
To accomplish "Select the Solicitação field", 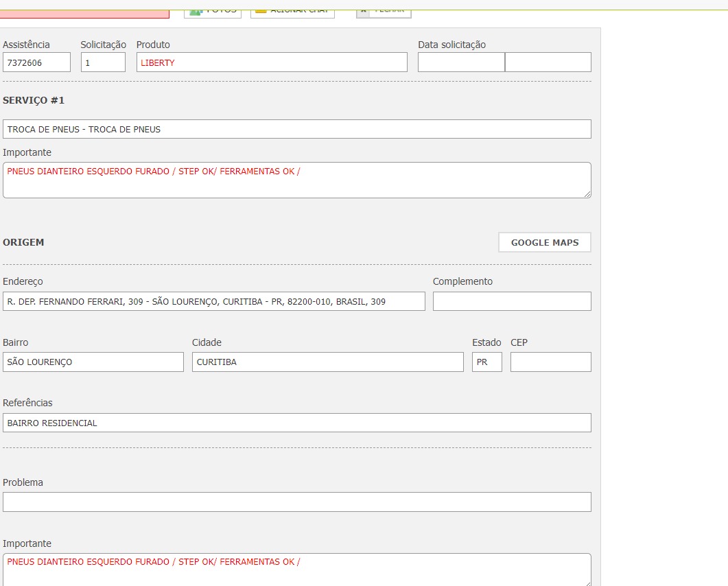I will [x=103, y=62].
